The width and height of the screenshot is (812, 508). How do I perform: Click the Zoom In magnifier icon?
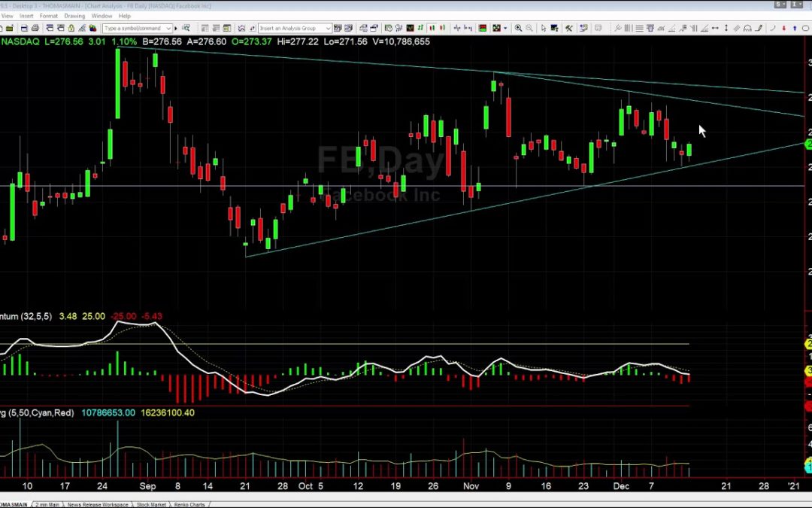pos(519,28)
